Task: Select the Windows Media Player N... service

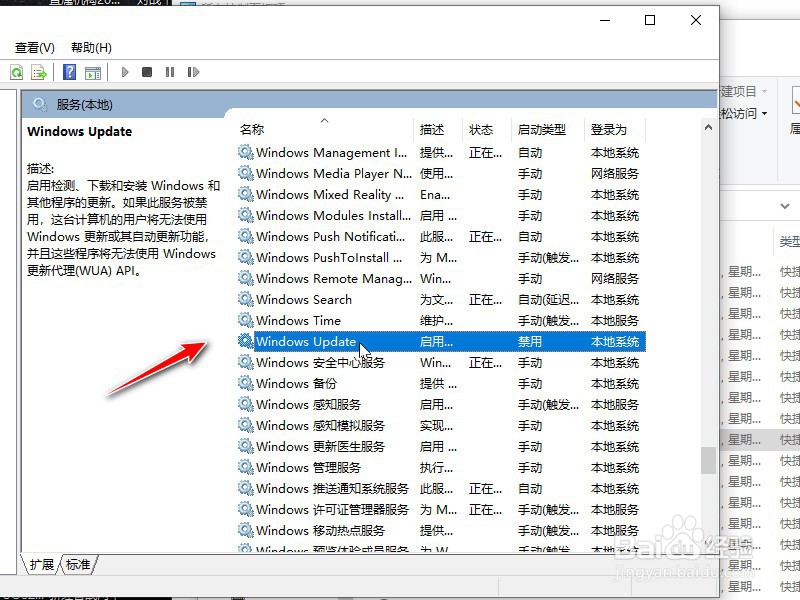Action: (x=441, y=173)
